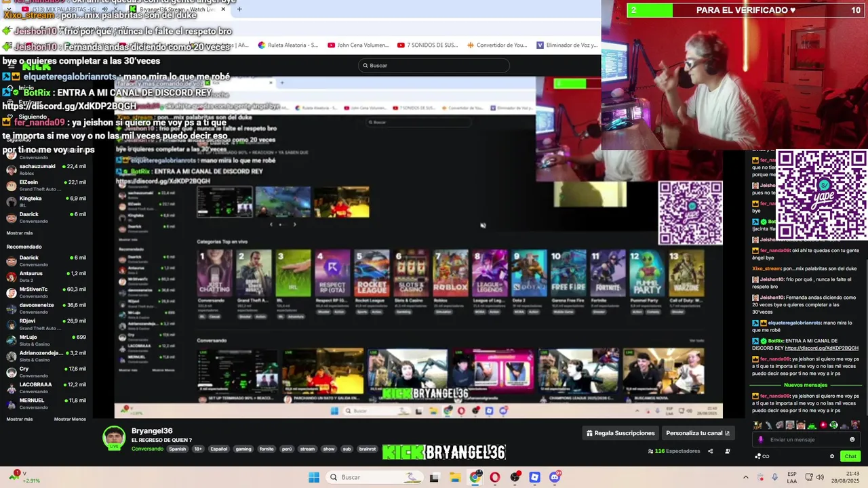Expand Mostrar más under Siguiendo list
Viewport: 868px width, 488px height.
point(20,233)
